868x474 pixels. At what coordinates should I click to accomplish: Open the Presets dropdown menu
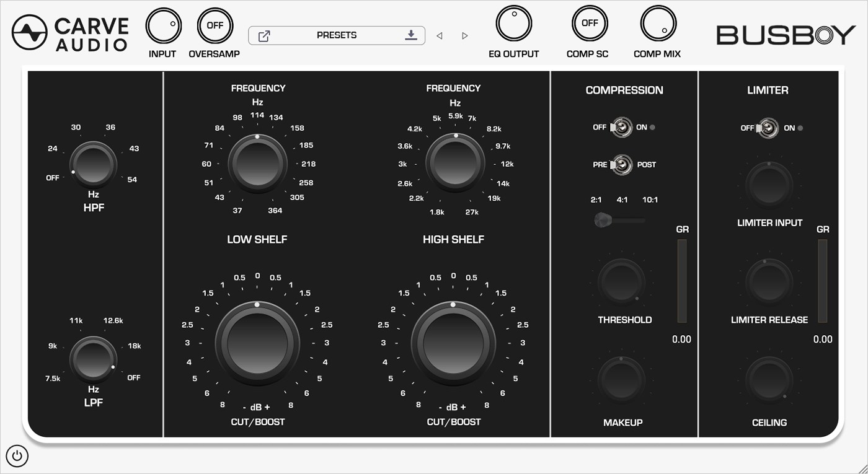click(337, 35)
